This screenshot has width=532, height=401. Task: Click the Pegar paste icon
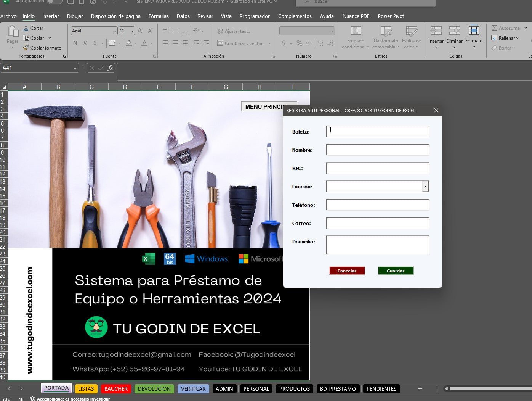(x=13, y=31)
